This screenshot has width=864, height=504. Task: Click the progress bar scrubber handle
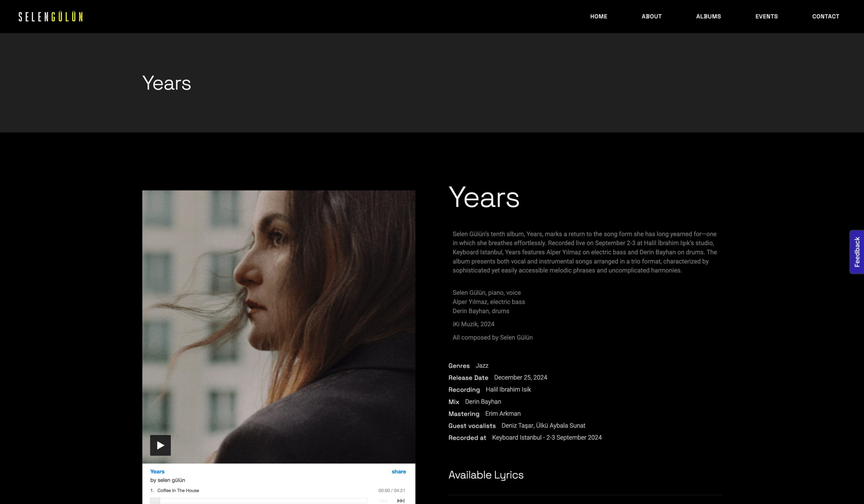point(155,501)
